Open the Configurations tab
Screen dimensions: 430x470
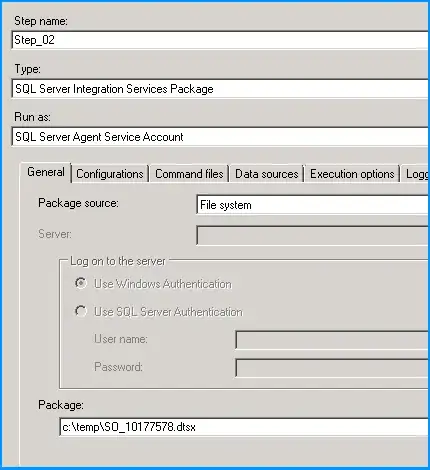110,174
